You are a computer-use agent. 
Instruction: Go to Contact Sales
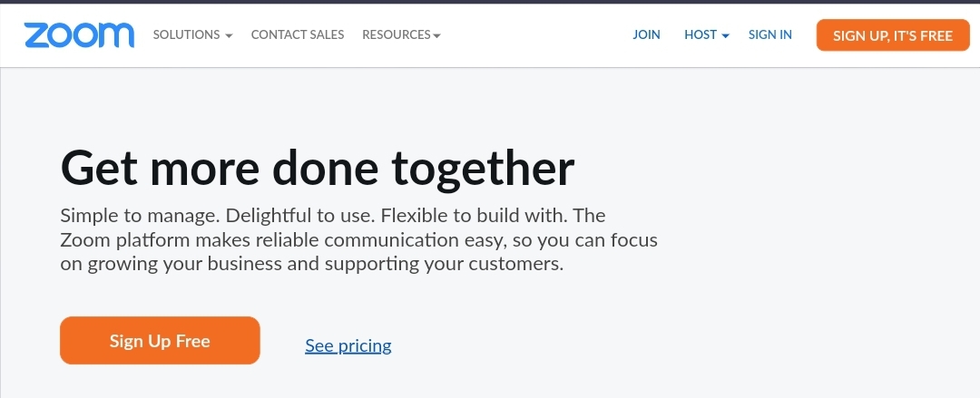pyautogui.click(x=298, y=35)
